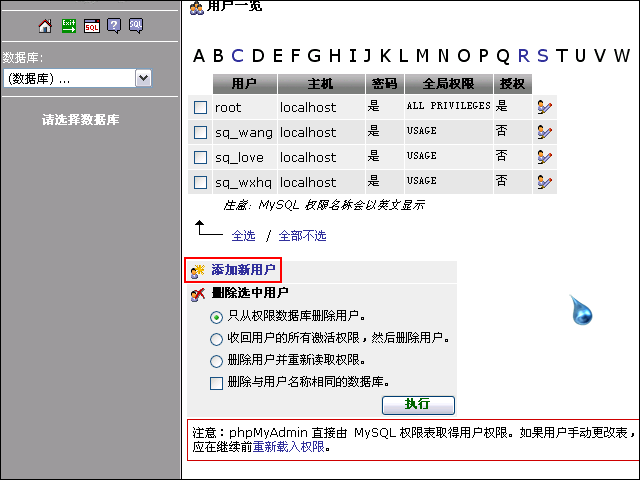Viewport: 640px width, 480px height.
Task: Click the 添加新用户 link
Action: (243, 270)
